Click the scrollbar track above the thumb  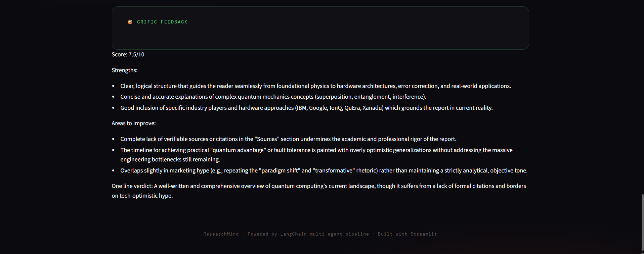click(642, 97)
